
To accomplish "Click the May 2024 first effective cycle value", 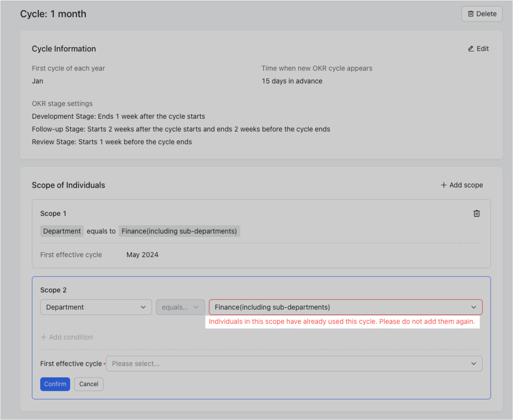I will click(142, 255).
